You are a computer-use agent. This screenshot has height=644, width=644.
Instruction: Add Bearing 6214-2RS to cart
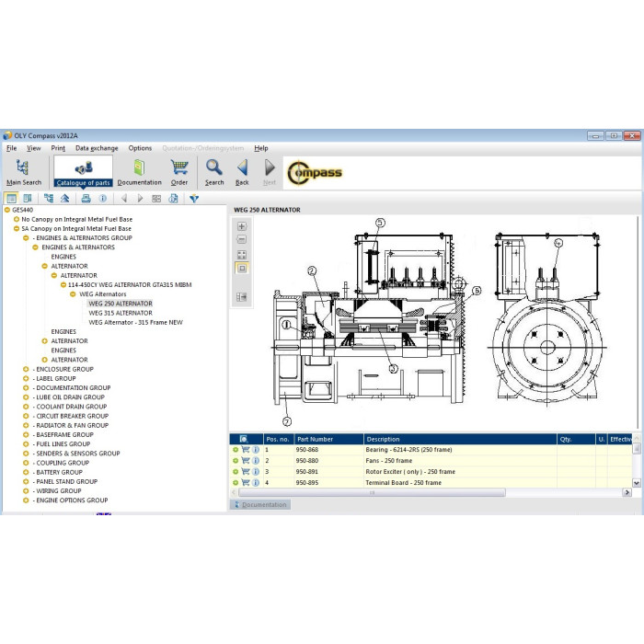pos(246,449)
